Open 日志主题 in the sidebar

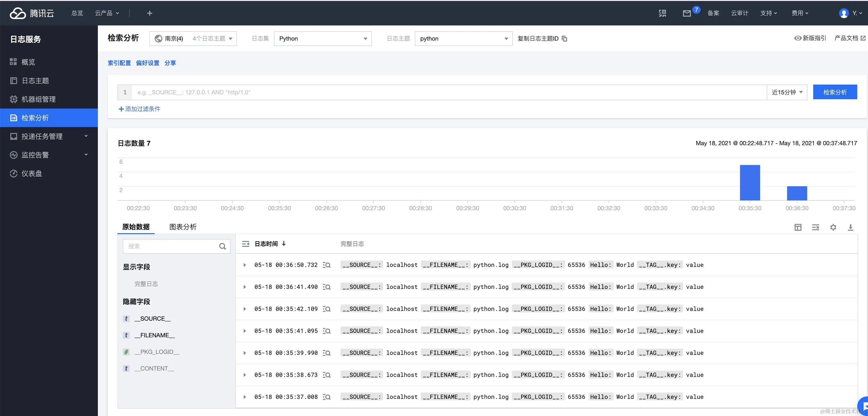[35, 81]
